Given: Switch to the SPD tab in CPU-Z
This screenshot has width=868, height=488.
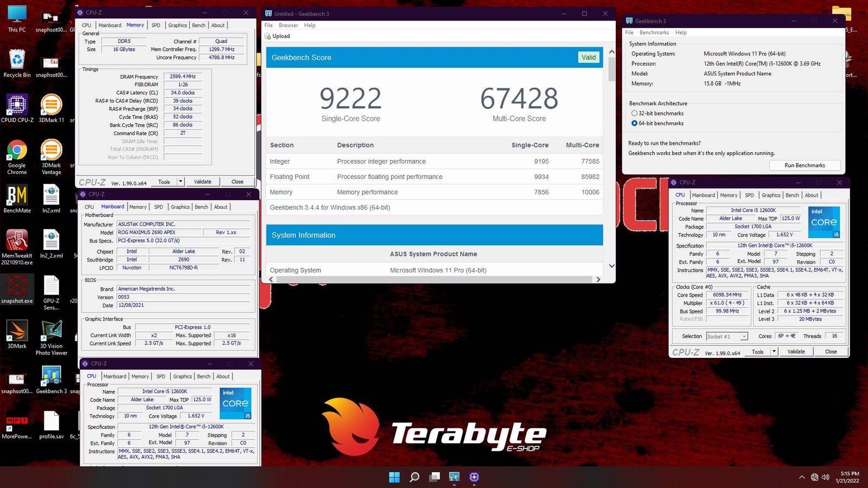Looking at the screenshot, I should [x=156, y=25].
